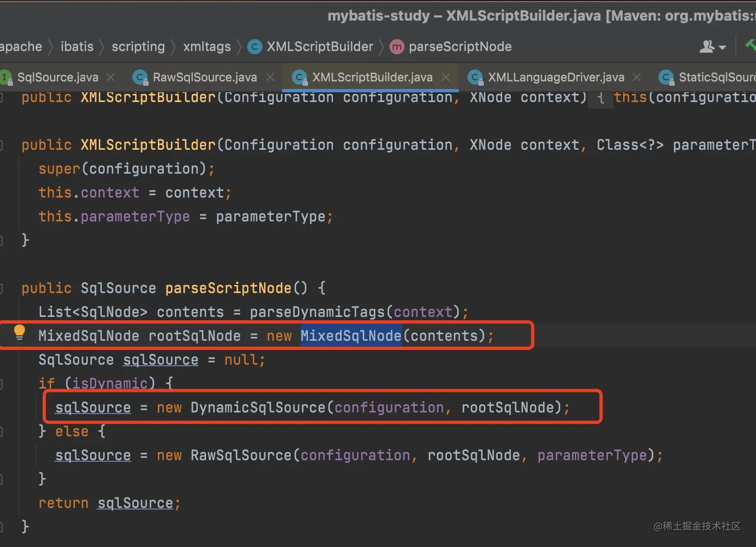Screen dimensions: 756x547
Task: Click the RawSqlSource.java class file icon
Action: [140, 78]
